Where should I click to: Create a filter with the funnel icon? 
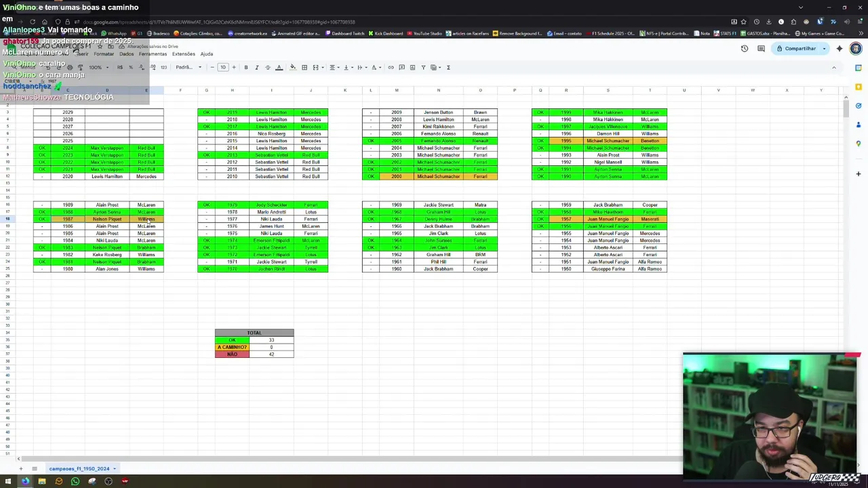tap(423, 67)
